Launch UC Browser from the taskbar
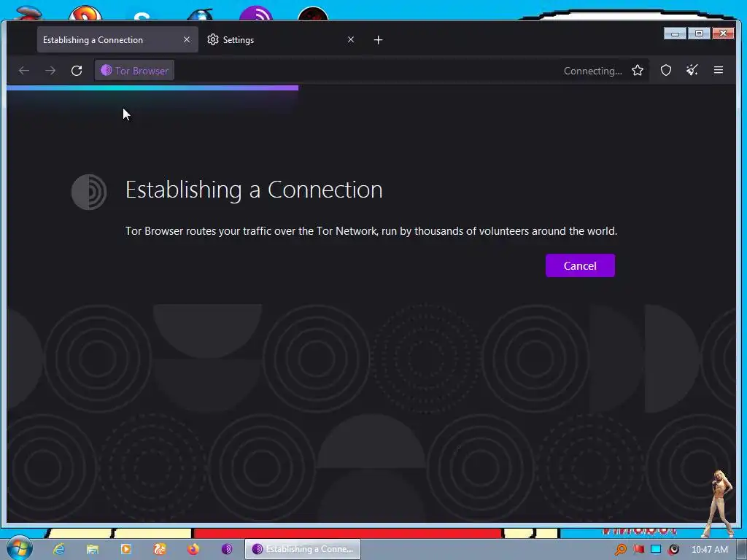747x560 pixels. (x=160, y=549)
